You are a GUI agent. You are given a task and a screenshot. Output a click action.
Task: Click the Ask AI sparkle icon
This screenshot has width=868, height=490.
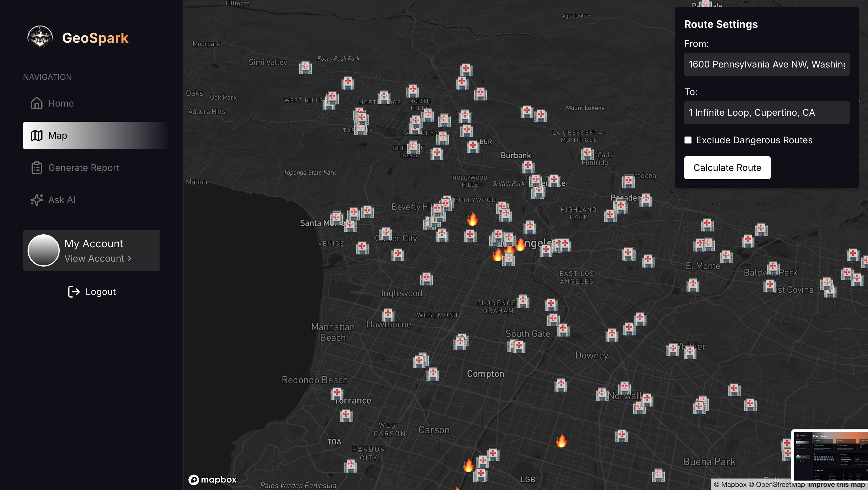click(36, 200)
